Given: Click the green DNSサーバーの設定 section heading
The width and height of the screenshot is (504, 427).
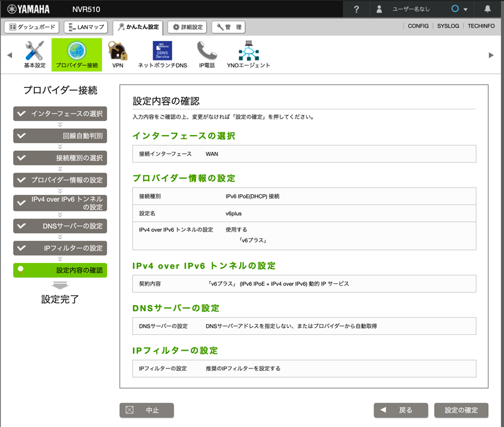Looking at the screenshot, I should [176, 308].
